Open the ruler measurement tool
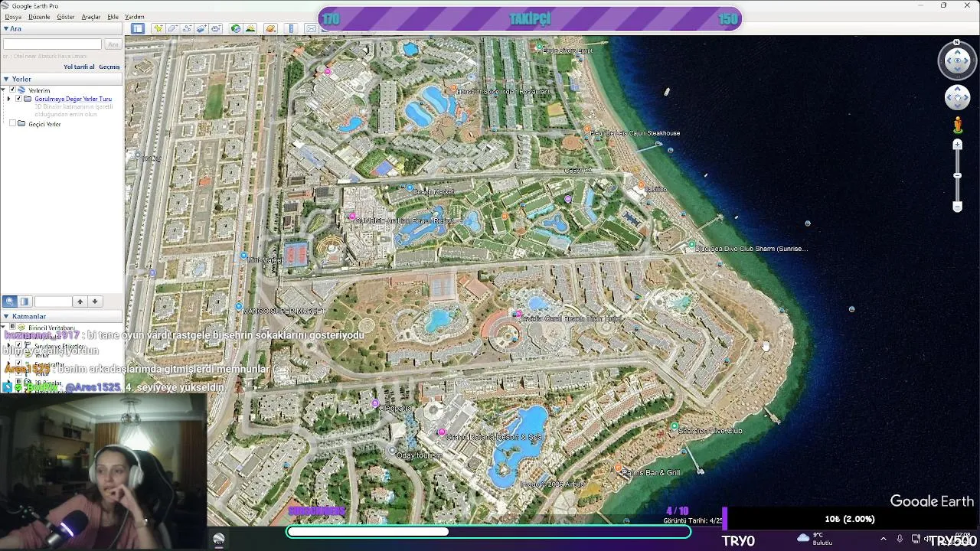 (x=291, y=28)
